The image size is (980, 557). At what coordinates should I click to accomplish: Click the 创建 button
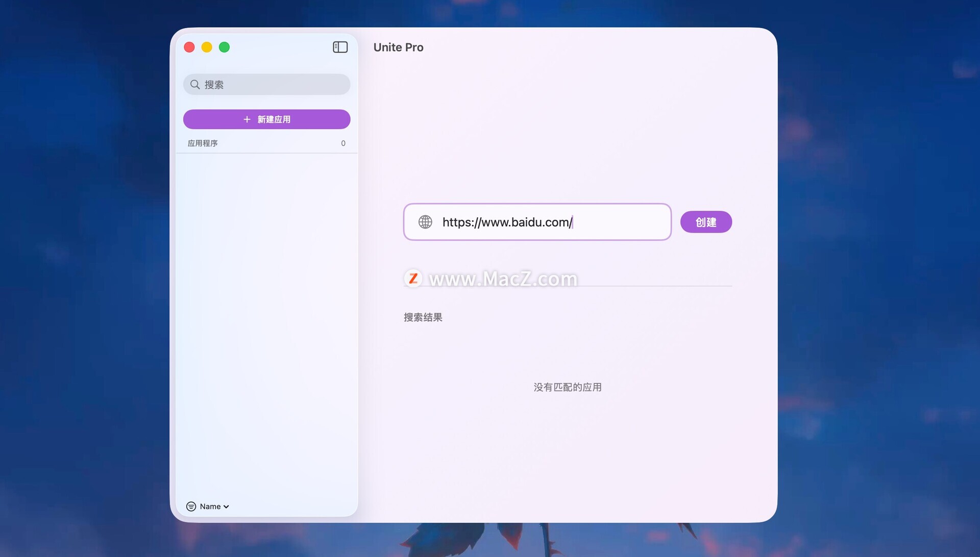point(706,222)
